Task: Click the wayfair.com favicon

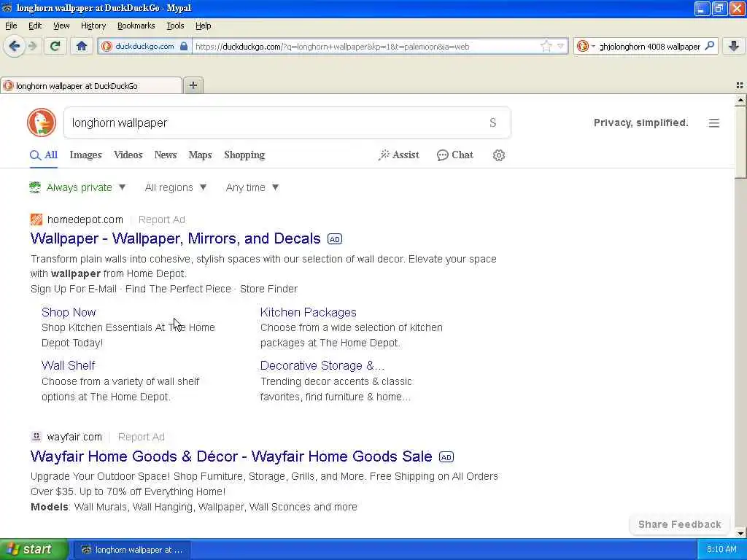Action: (36, 437)
